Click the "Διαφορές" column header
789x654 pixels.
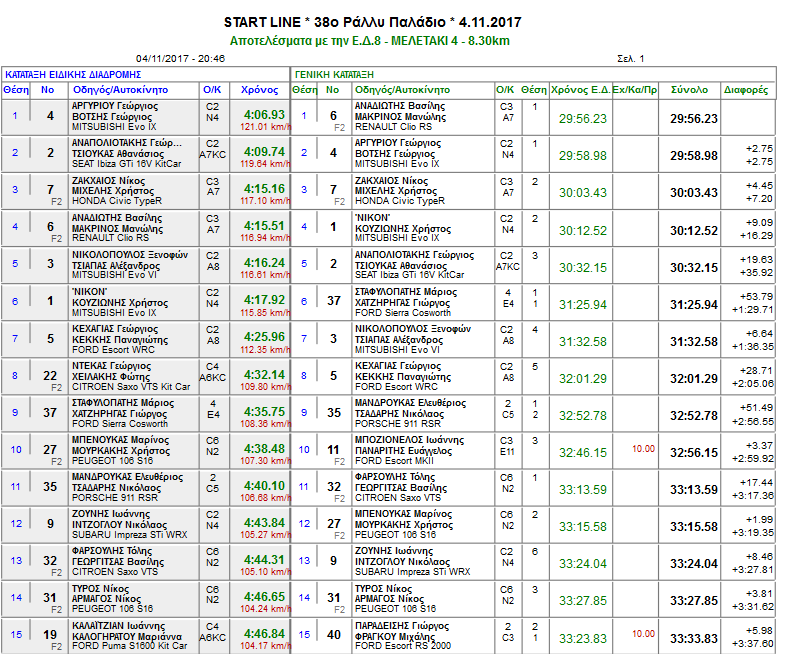point(746,89)
